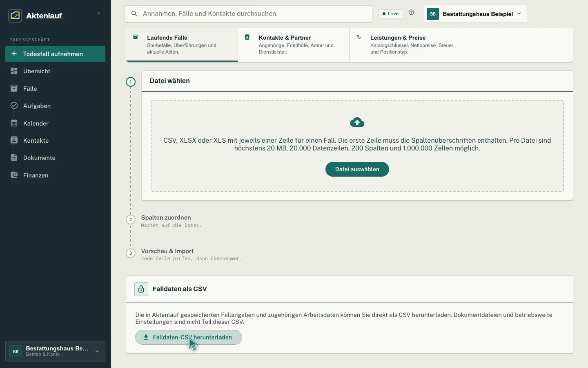The image size is (588, 368).
Task: Click the Kontakte person icon
Action: (x=14, y=140)
